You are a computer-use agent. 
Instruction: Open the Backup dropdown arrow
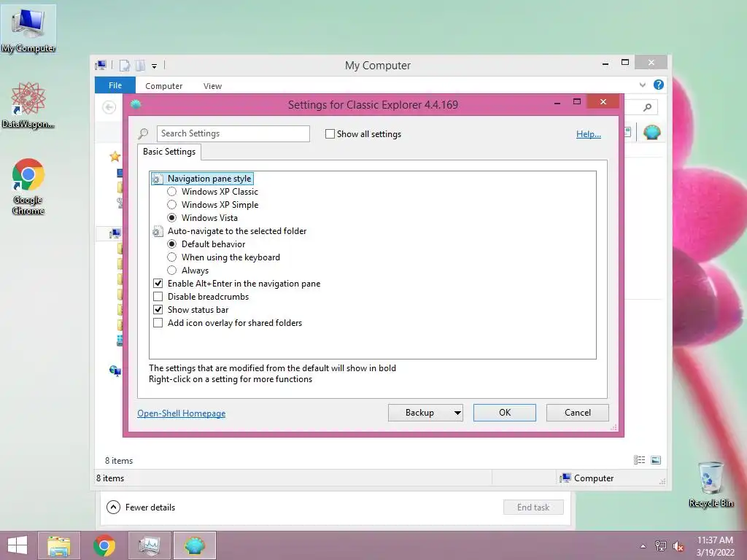pos(457,413)
